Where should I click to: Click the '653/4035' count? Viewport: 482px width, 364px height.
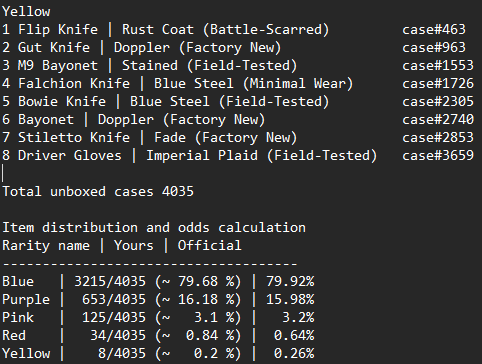(114, 300)
